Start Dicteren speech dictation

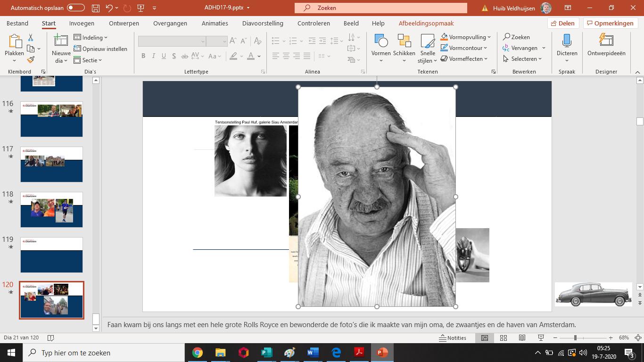click(567, 48)
